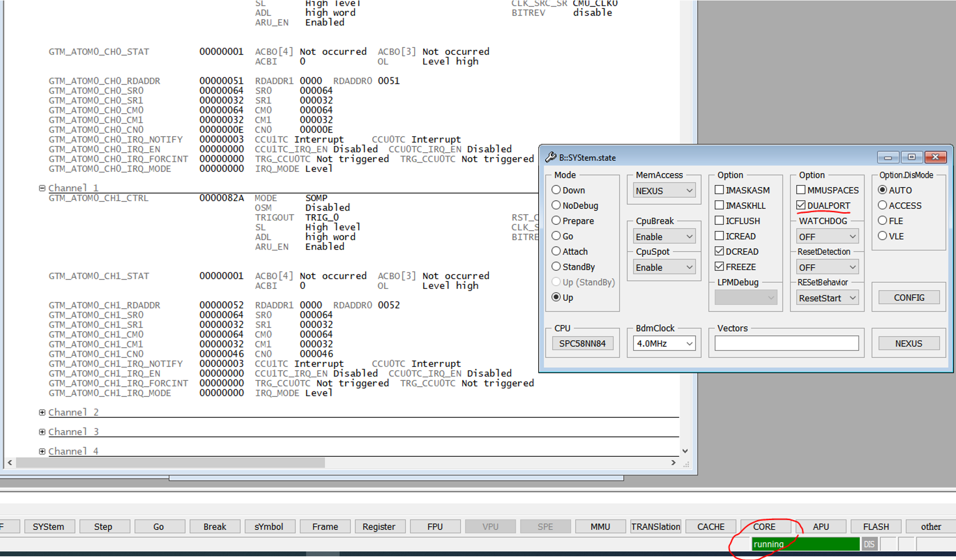This screenshot has width=956, height=560.
Task: Select the Down mode radio button
Action: click(x=556, y=190)
